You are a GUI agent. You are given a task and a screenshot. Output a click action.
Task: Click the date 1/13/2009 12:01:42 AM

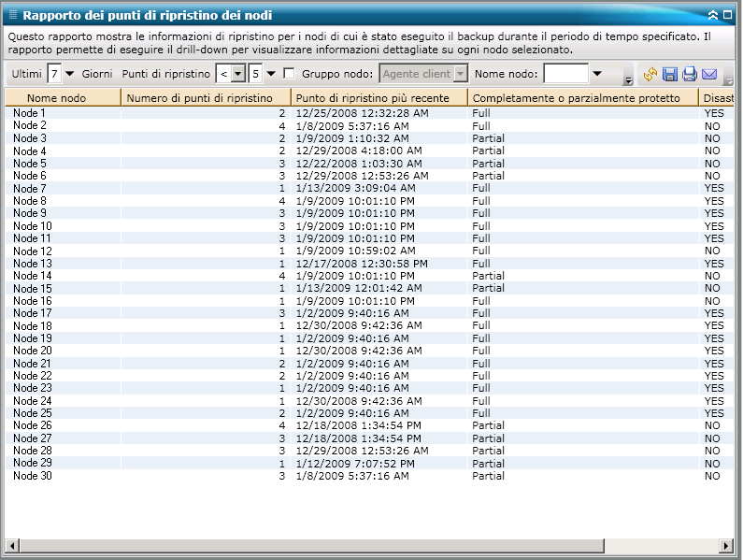[x=359, y=288]
